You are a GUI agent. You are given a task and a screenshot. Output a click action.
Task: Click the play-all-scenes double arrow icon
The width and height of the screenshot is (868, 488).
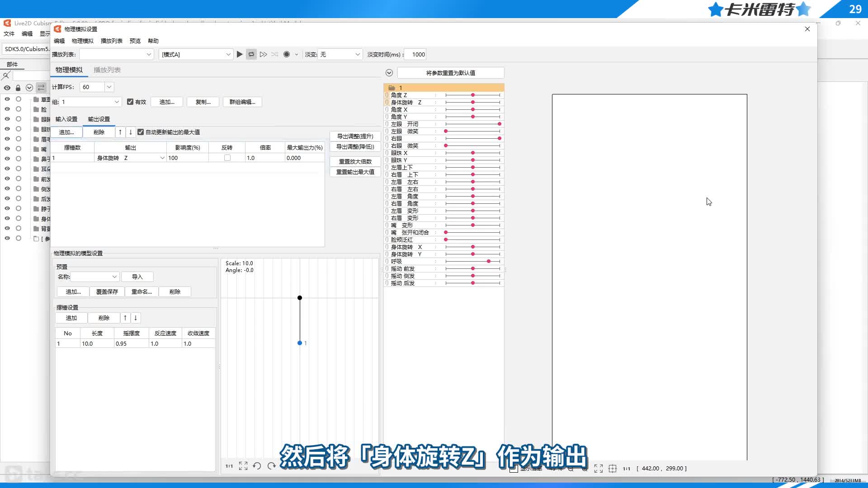tap(263, 54)
